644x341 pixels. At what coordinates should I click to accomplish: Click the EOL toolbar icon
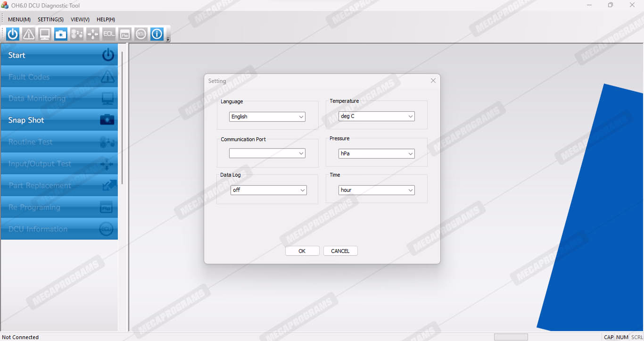pyautogui.click(x=109, y=34)
